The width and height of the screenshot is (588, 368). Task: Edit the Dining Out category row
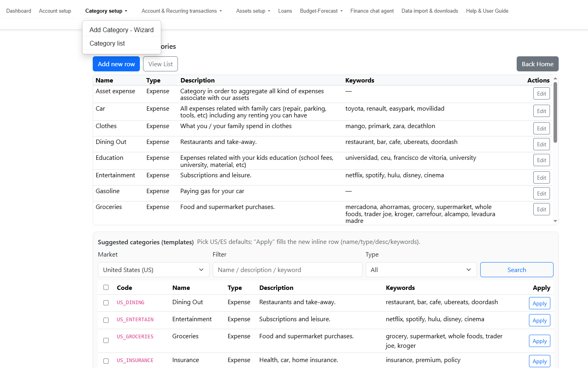point(542,144)
